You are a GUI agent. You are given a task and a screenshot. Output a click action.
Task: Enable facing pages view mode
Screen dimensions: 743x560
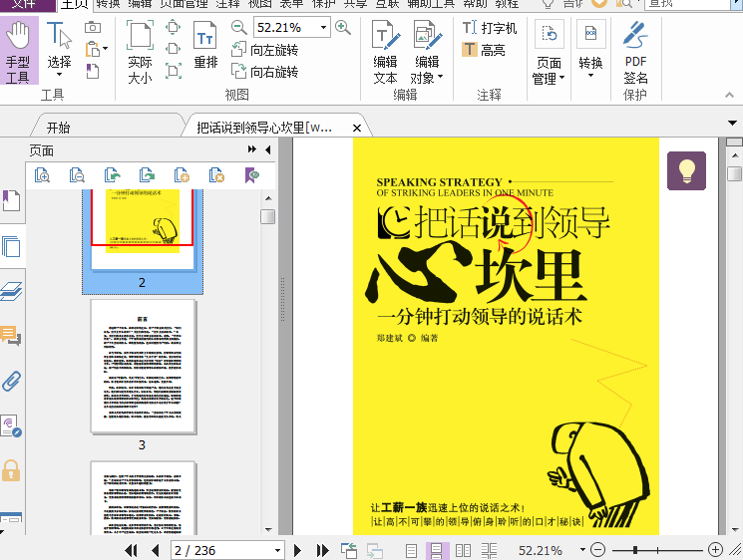point(463,550)
